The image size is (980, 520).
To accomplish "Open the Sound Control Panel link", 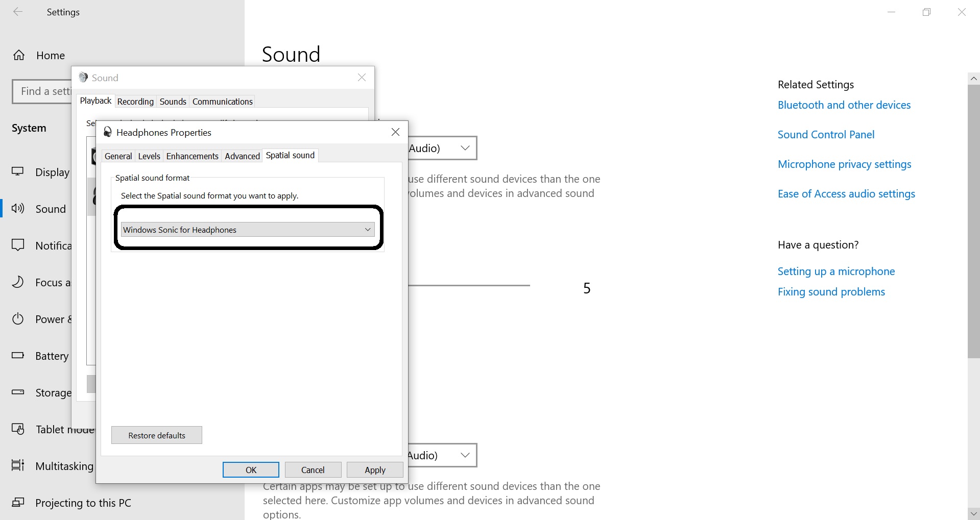I will pyautogui.click(x=826, y=135).
